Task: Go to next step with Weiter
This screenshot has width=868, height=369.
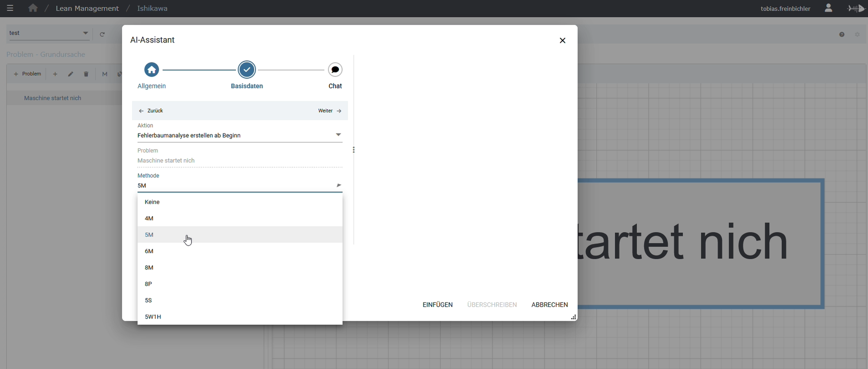Action: 330,111
